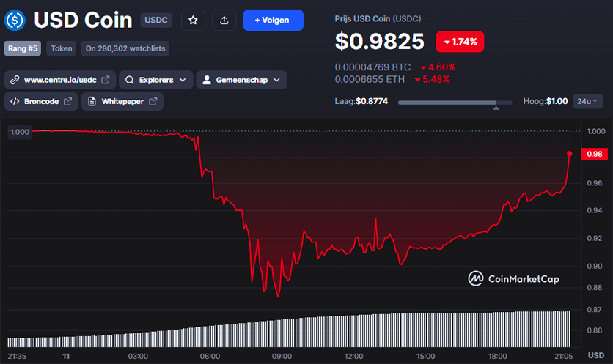
Task: Click the USD Coin title text
Action: coord(84,20)
